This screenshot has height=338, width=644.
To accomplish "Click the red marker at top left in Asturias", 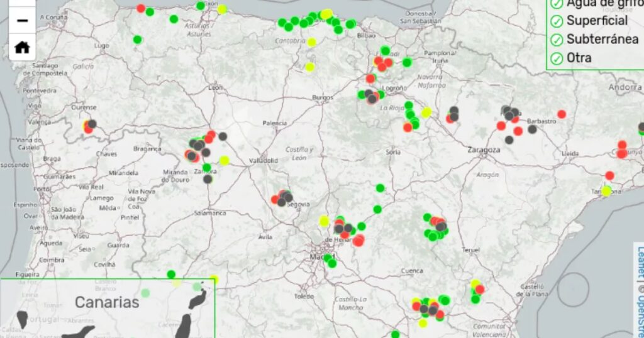I will pyautogui.click(x=141, y=8).
